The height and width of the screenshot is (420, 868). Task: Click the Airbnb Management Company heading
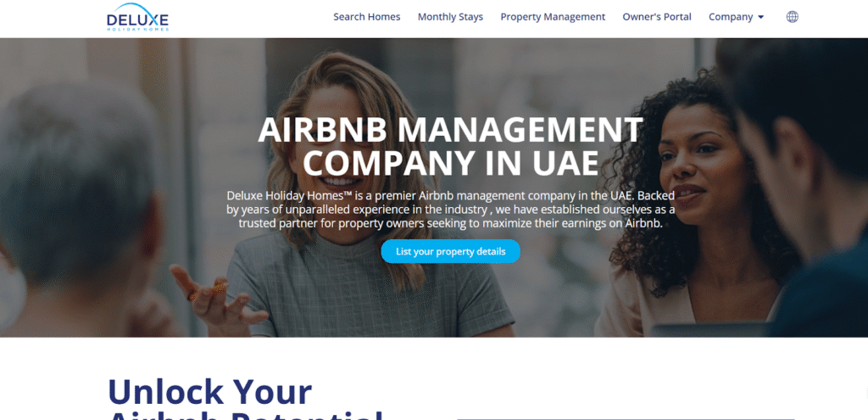451,146
